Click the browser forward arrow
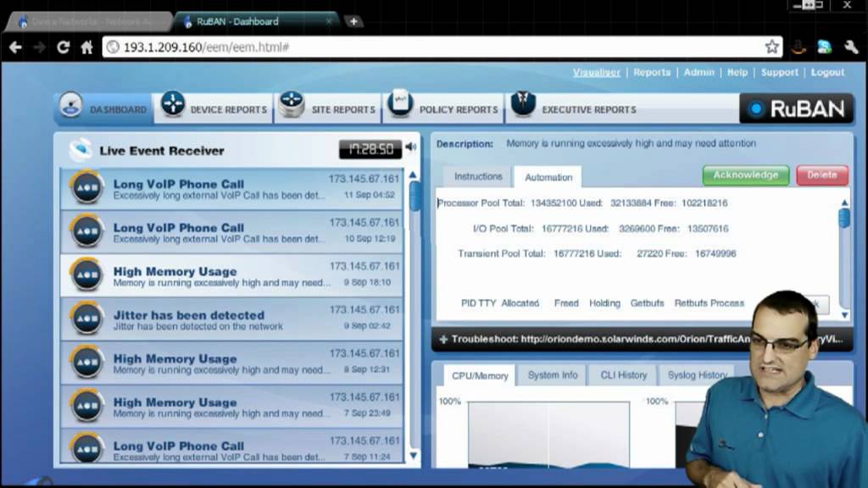 pyautogui.click(x=39, y=47)
